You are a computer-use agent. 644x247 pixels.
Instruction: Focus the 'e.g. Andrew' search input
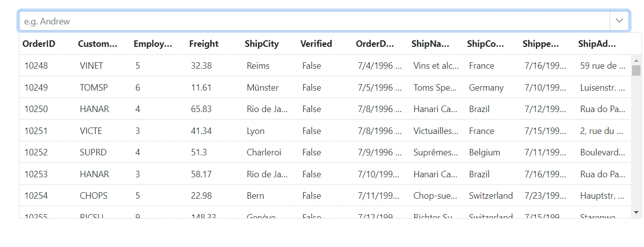point(314,21)
